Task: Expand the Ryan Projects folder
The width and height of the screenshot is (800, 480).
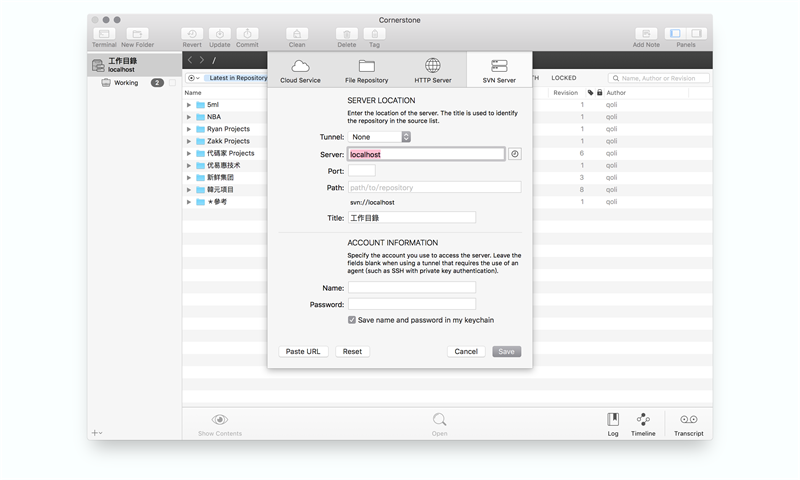Action: click(189, 129)
